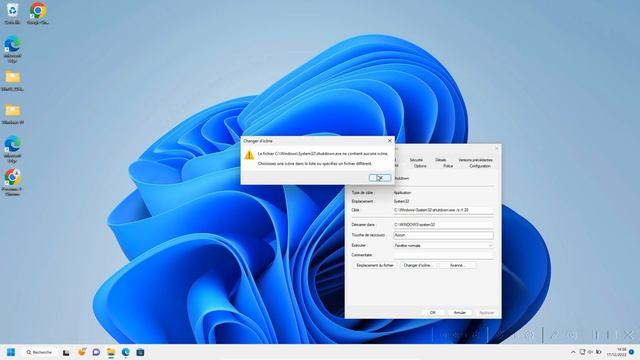
Task: Open the Exécuter Fenêtre normale dropdown
Action: click(x=443, y=246)
